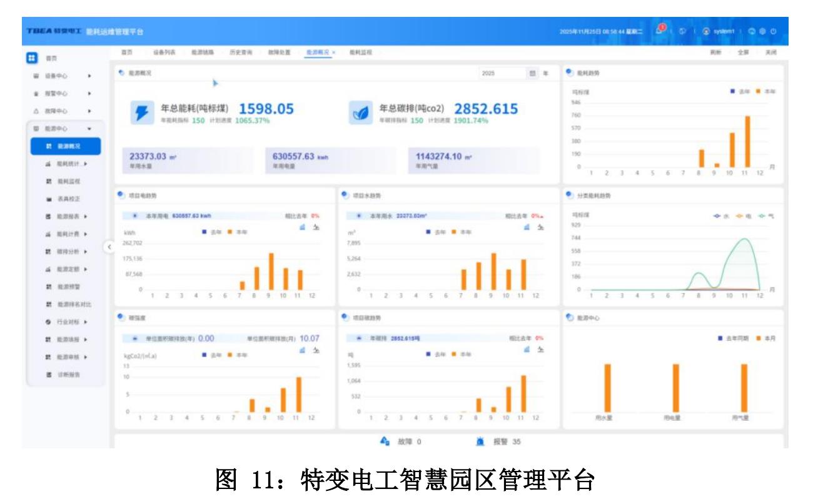
Task: Switch 项目电趋势 chart to bar view icon
Action: 303,227
